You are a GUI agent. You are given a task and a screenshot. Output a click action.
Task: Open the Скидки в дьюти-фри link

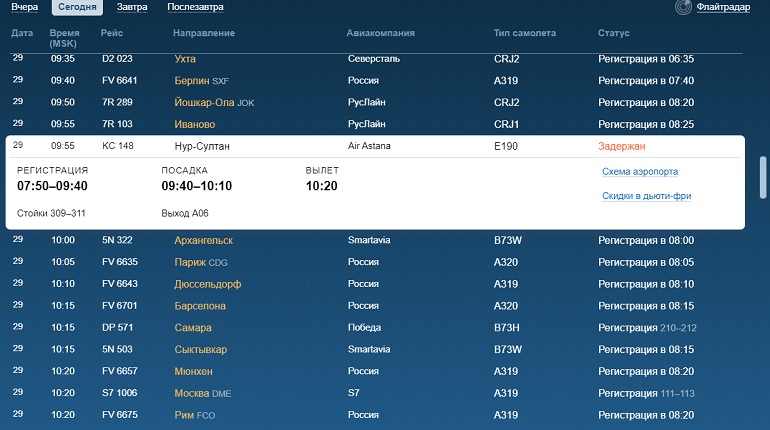pos(646,196)
